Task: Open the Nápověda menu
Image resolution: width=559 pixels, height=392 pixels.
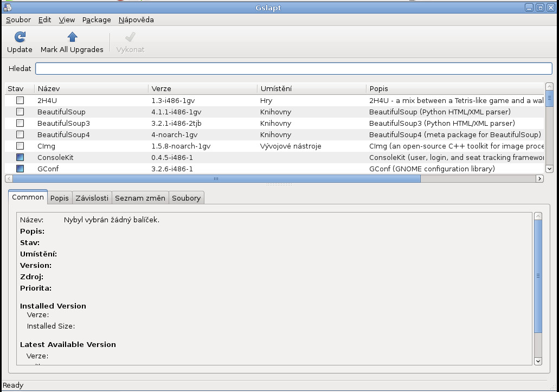Action: [136, 20]
